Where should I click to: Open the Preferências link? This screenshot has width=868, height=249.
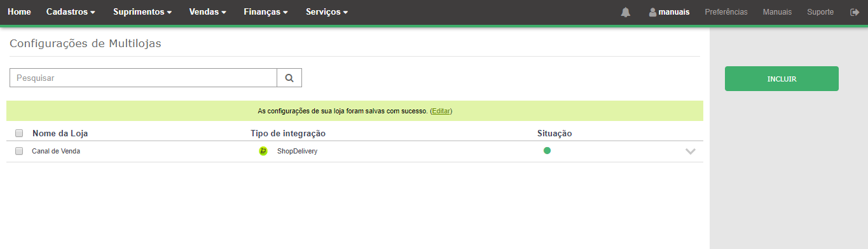click(x=726, y=12)
